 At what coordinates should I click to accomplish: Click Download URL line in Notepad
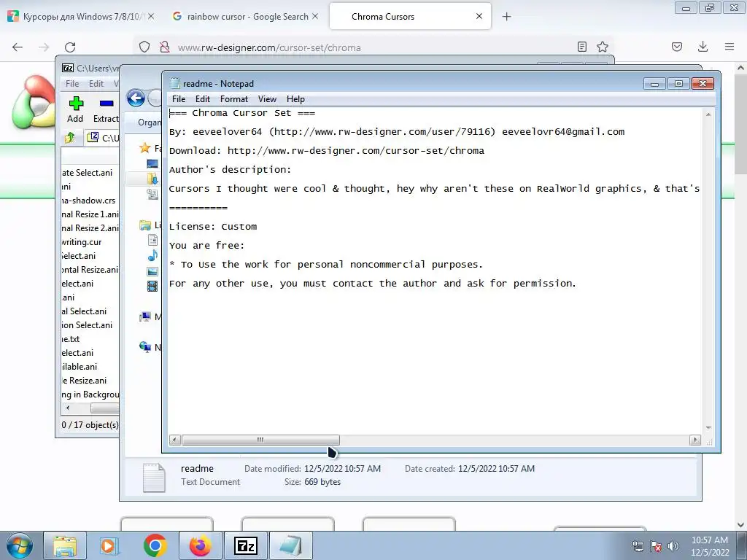pyautogui.click(x=327, y=151)
